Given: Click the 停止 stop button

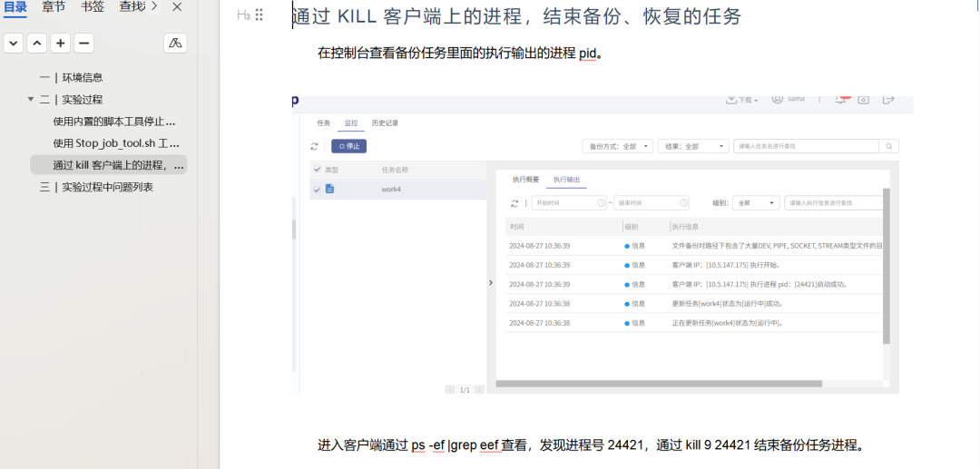Looking at the screenshot, I should 348,146.
